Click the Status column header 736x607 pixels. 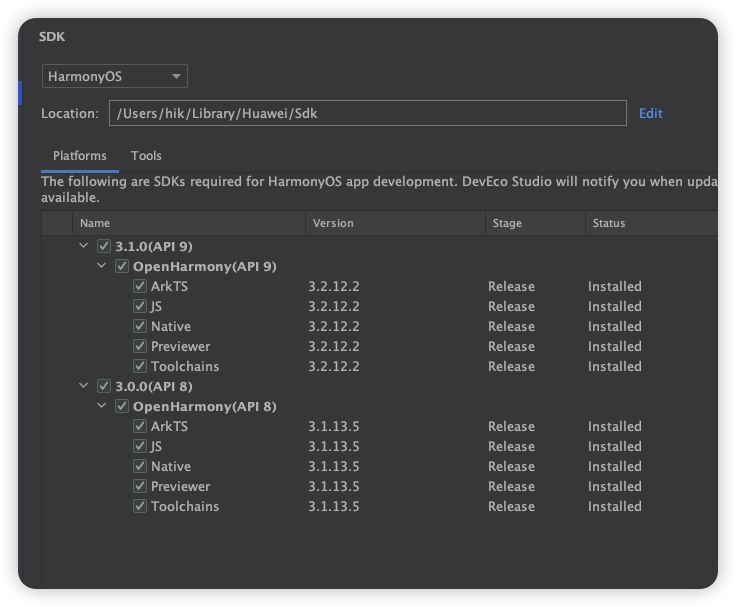tap(652, 223)
